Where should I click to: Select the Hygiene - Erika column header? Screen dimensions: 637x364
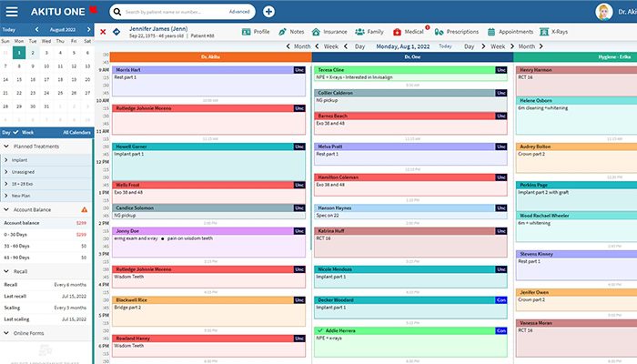point(575,56)
